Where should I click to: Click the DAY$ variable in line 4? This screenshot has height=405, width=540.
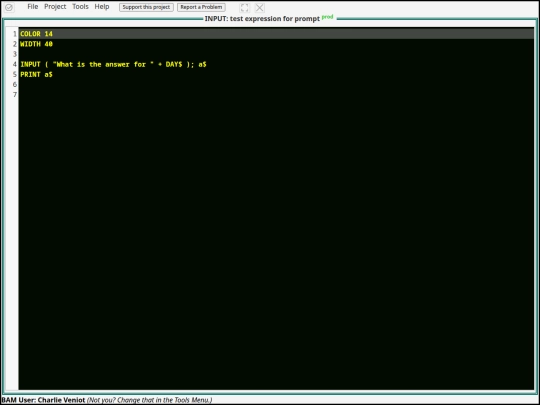pos(174,64)
